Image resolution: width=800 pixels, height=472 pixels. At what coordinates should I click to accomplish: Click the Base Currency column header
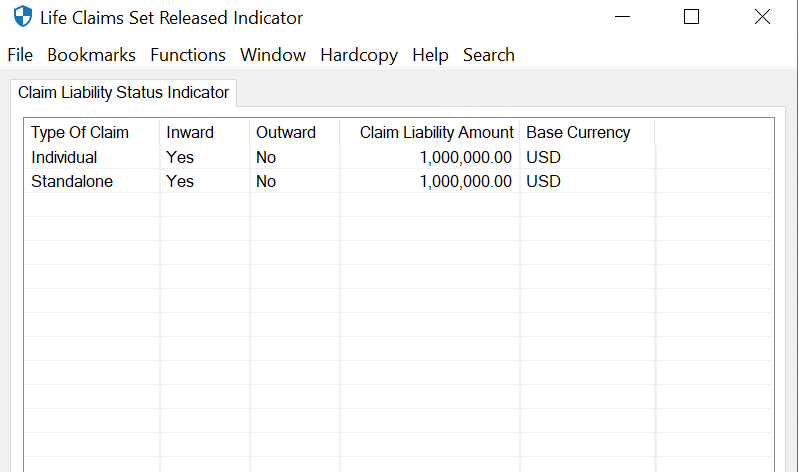coord(578,132)
